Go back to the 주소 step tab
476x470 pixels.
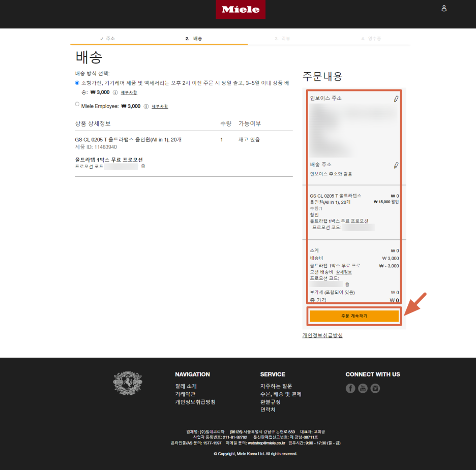pos(107,39)
